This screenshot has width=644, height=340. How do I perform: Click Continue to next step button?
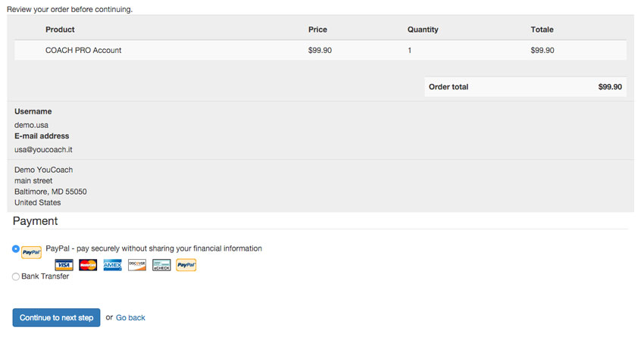56,317
